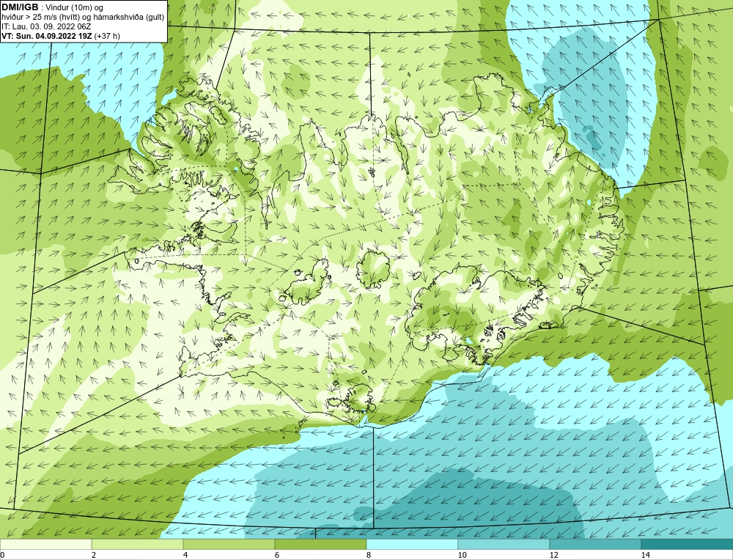Viewport: 733px width, 560px height.
Task: Select the above 14 m/s dark teal swatch
Action: click(688, 544)
